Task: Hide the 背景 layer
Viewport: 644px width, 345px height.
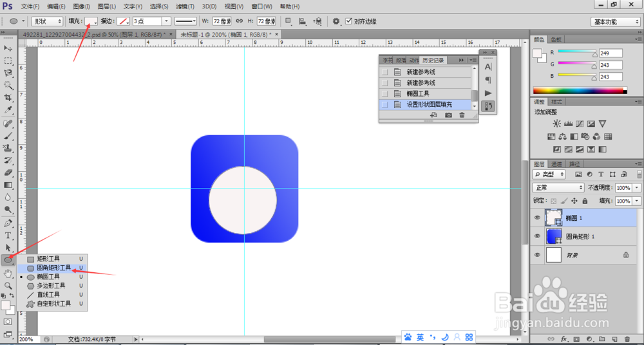Action: 537,255
